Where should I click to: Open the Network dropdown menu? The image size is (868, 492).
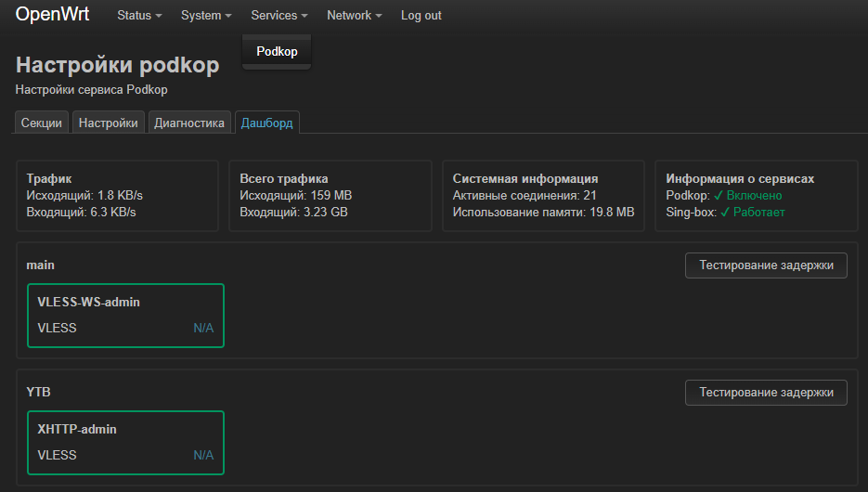coord(355,16)
